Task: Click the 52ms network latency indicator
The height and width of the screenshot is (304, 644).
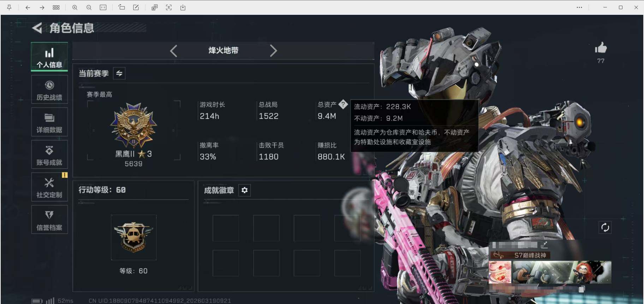Action: (x=65, y=301)
